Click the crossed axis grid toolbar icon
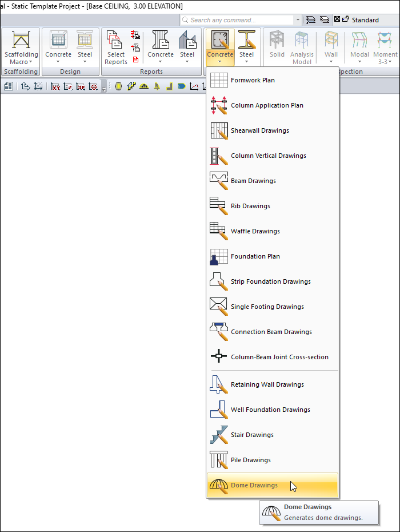Image resolution: width=400 pixels, height=532 pixels. pos(38,86)
